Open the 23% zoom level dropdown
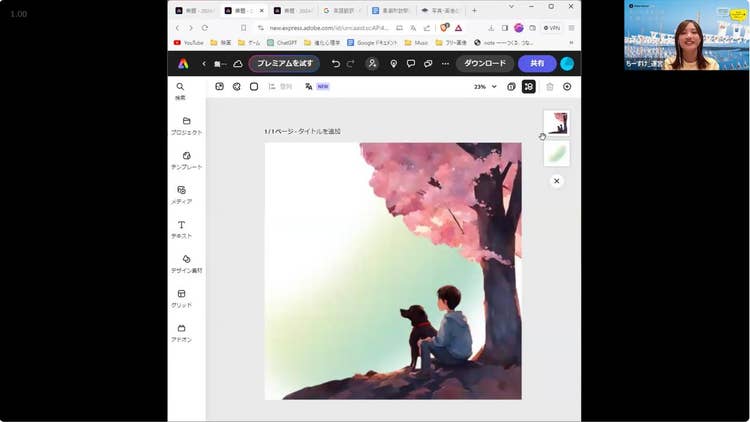Screen dimensions: 750x422 (485, 87)
